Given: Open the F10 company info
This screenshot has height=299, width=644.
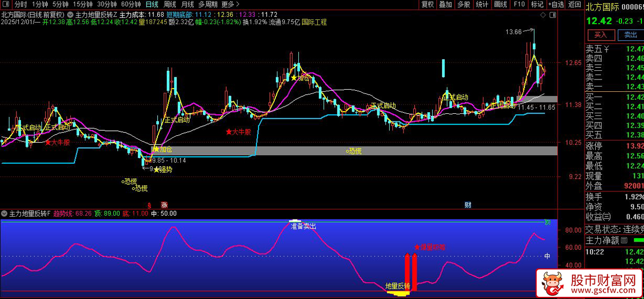Looking at the screenshot, I should [x=519, y=4].
